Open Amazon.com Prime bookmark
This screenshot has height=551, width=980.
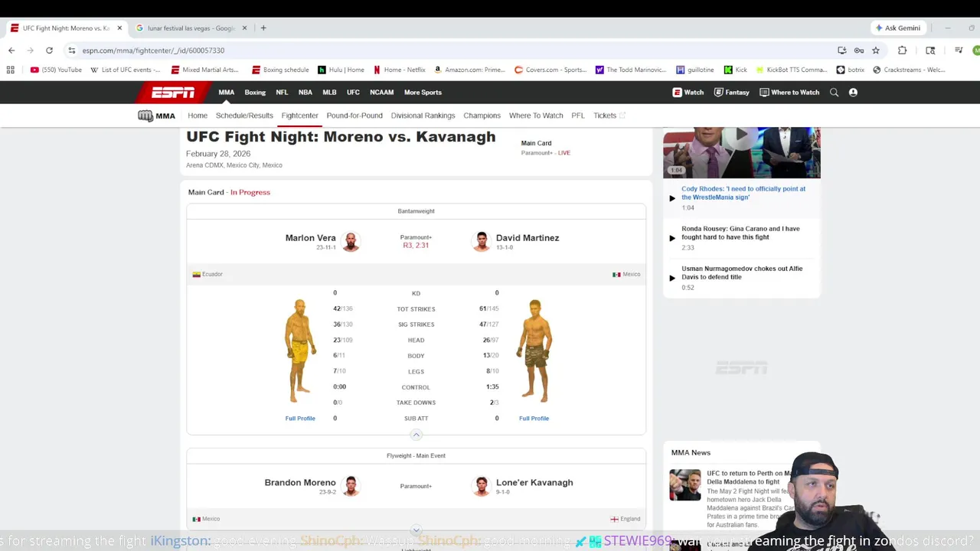click(x=469, y=70)
